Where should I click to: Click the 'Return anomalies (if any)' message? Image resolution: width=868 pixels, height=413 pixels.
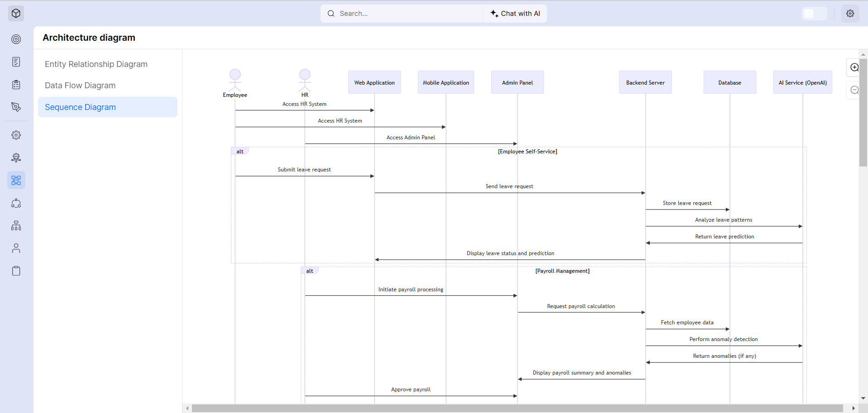click(x=724, y=356)
